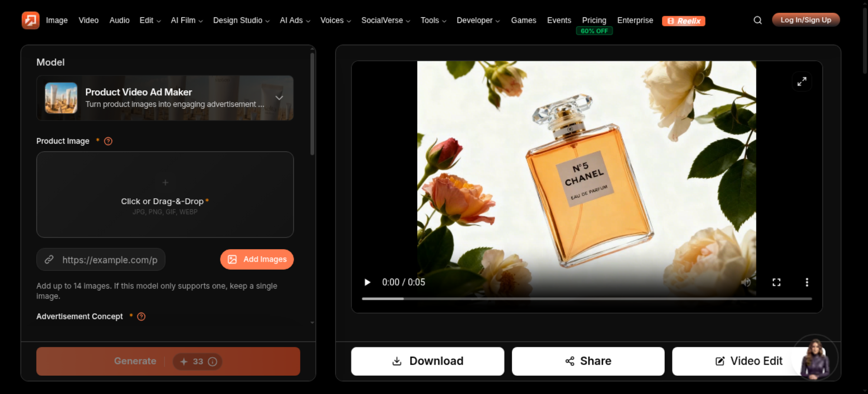Click the video progress bar
Viewport: 868px width, 394px height.
click(x=587, y=299)
